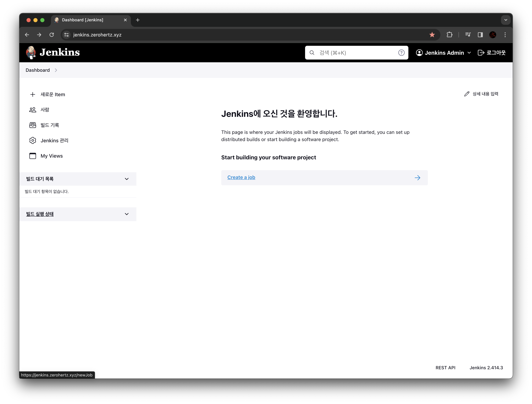Collapse the 빌드 실행 상태 panel chevron
This screenshot has height=404, width=532.
pos(127,214)
